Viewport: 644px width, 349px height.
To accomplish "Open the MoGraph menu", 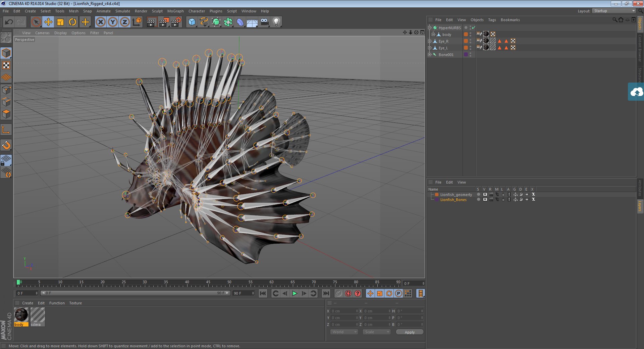I will click(175, 11).
